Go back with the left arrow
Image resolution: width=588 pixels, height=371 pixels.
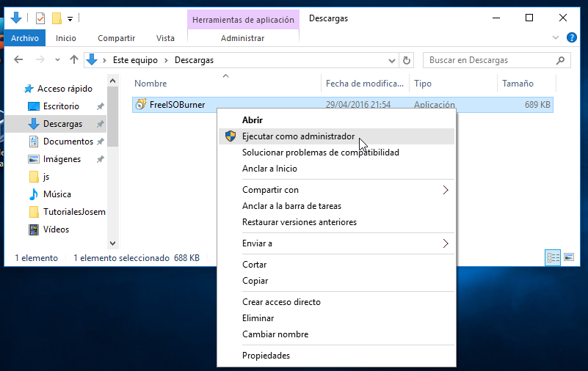coord(18,59)
